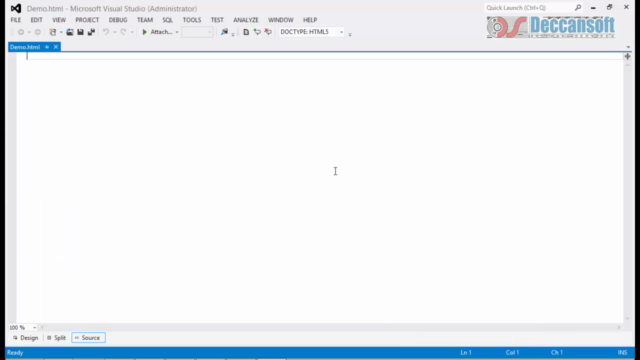The image size is (640, 360).
Task: Open the TEST menu
Action: point(217,20)
